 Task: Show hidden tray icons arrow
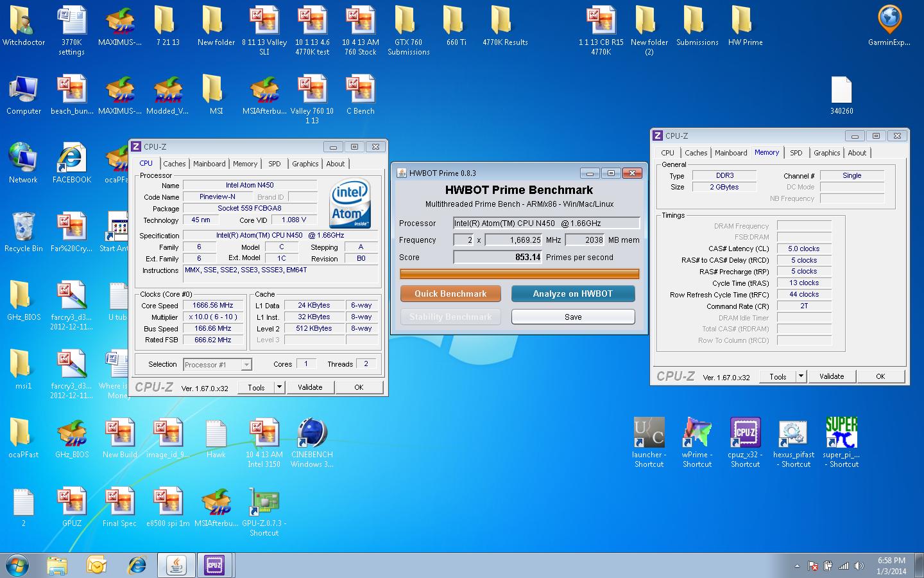tap(798, 566)
